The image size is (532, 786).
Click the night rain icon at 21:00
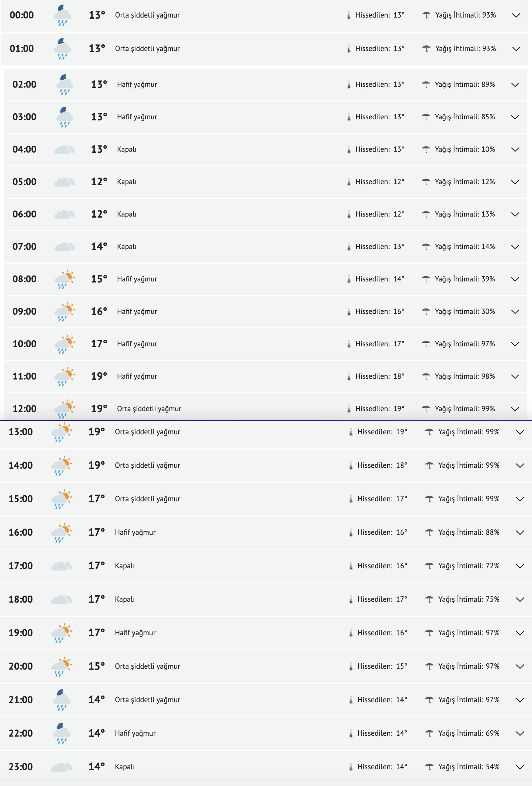(62, 700)
